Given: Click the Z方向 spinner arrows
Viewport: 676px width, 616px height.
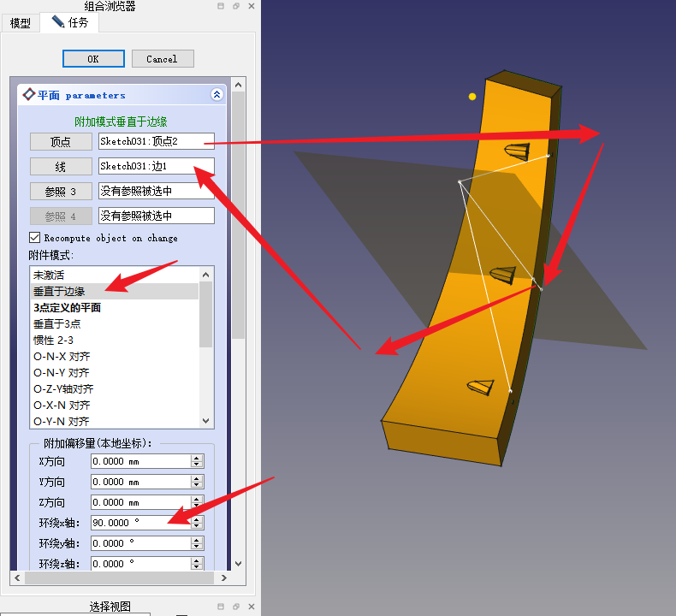Looking at the screenshot, I should click(197, 502).
